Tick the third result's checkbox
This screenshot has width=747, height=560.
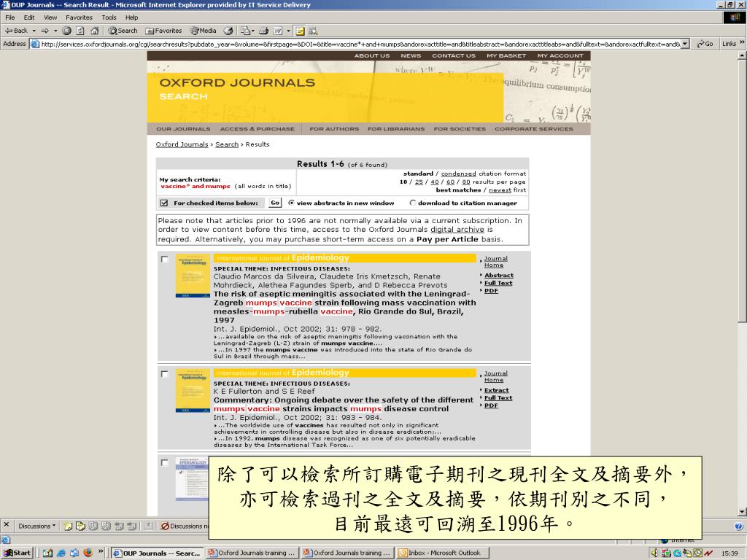click(165, 462)
